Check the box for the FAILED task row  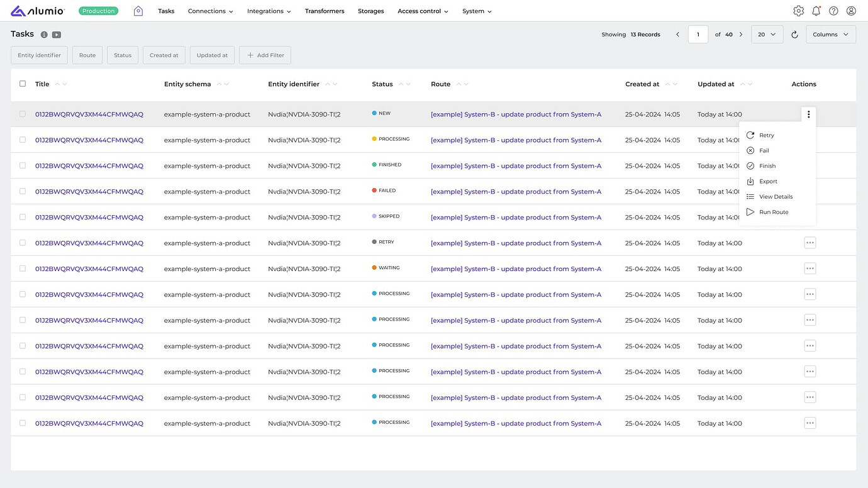[23, 191]
